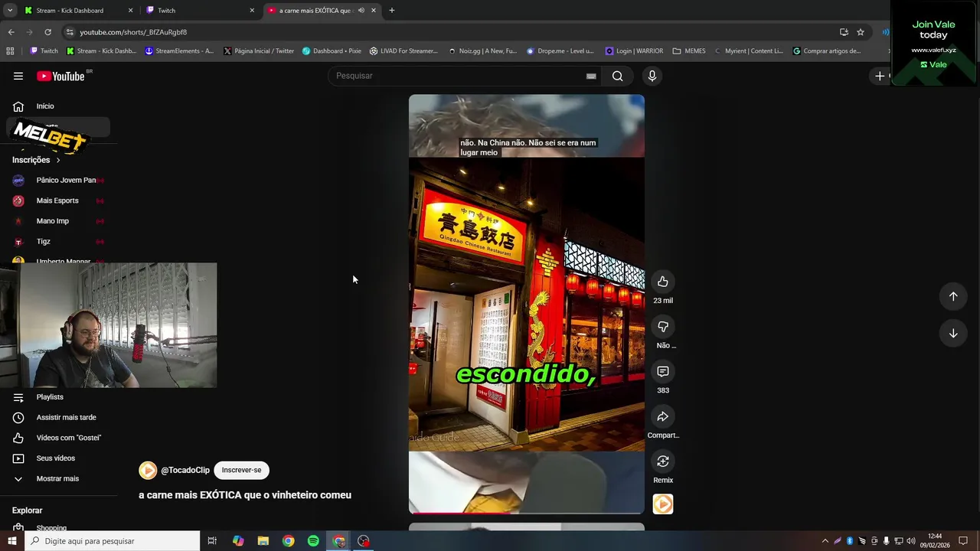The image size is (980, 551).
Task: Open Comprar artigos bookmark
Action: point(827,51)
